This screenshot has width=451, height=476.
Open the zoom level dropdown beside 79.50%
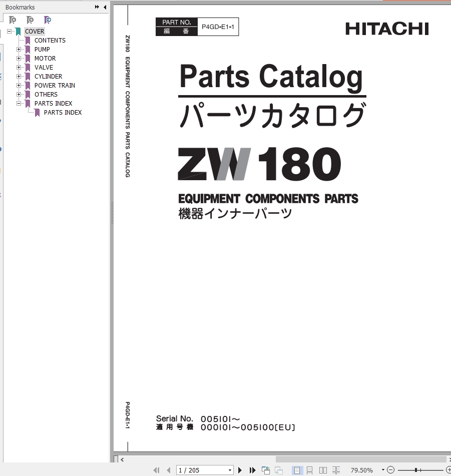pyautogui.click(x=383, y=470)
